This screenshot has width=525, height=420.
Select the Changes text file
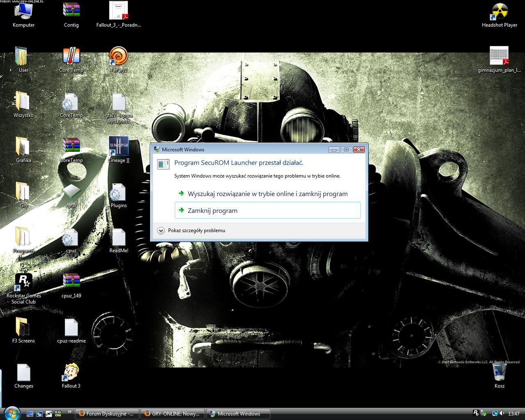pyautogui.click(x=23, y=376)
